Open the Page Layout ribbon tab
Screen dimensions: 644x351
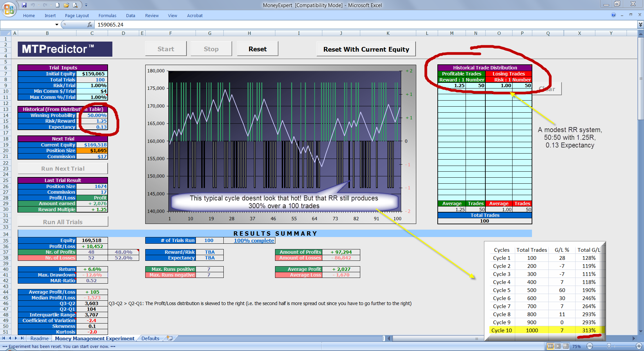tap(77, 15)
